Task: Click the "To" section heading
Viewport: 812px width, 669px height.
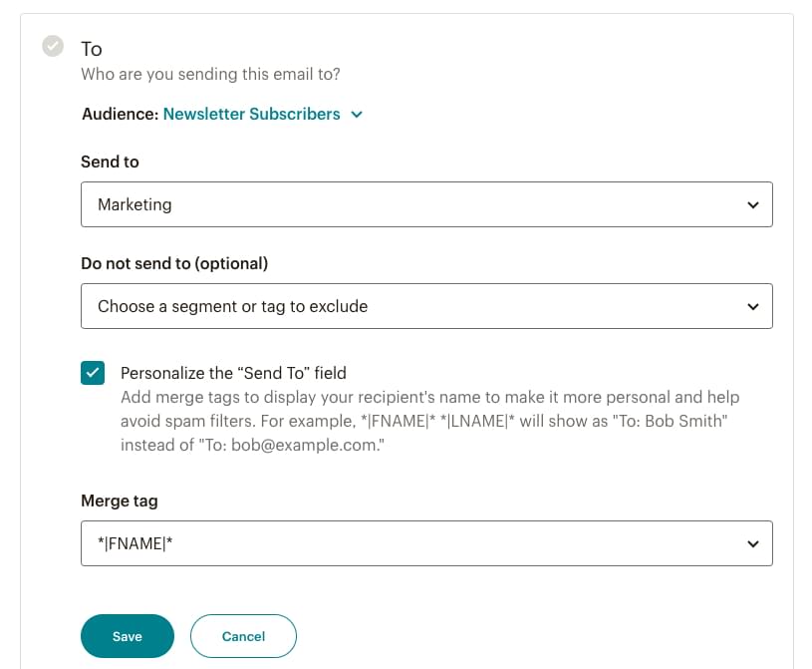Action: pos(92,49)
